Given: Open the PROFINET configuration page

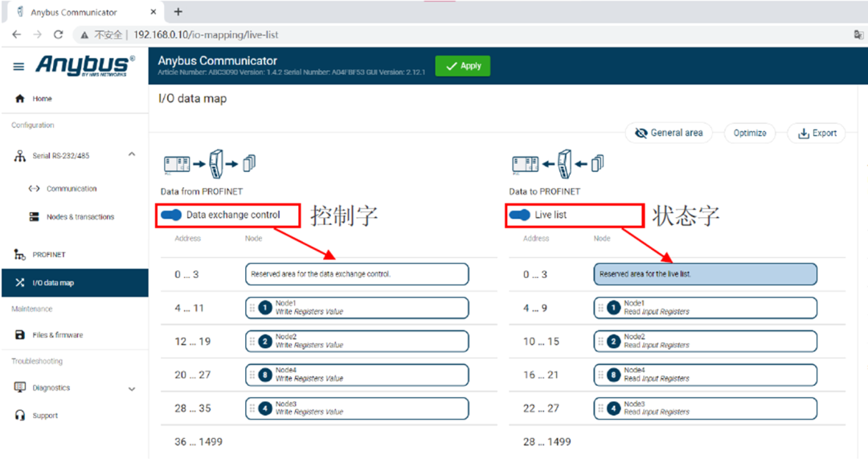Looking at the screenshot, I should click(48, 255).
